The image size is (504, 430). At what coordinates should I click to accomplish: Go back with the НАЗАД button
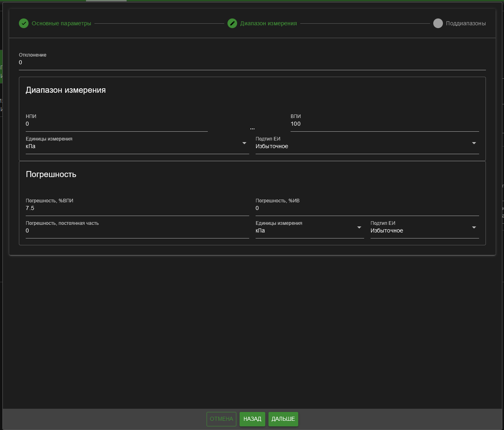(252, 419)
